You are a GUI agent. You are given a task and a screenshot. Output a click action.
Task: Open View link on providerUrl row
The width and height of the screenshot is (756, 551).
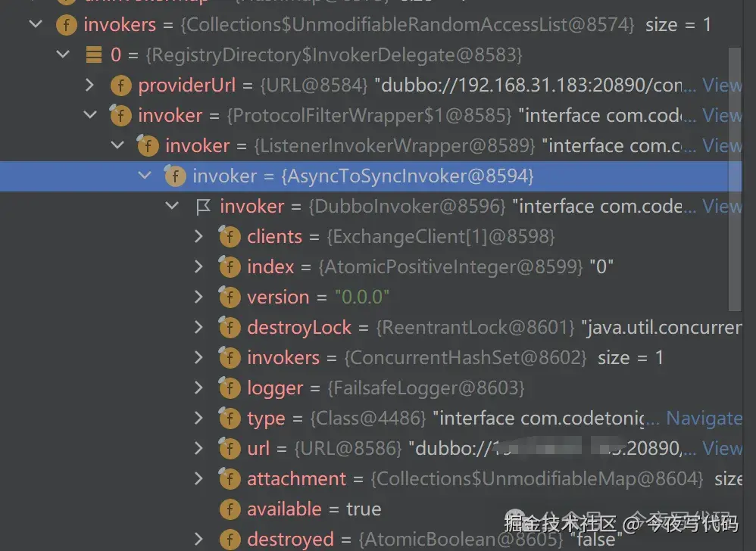tap(722, 86)
